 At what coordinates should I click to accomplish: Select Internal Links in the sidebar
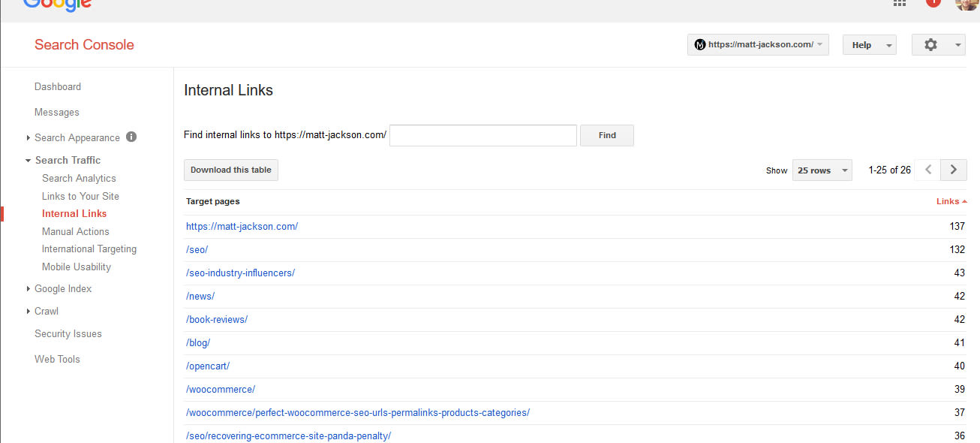click(x=74, y=213)
